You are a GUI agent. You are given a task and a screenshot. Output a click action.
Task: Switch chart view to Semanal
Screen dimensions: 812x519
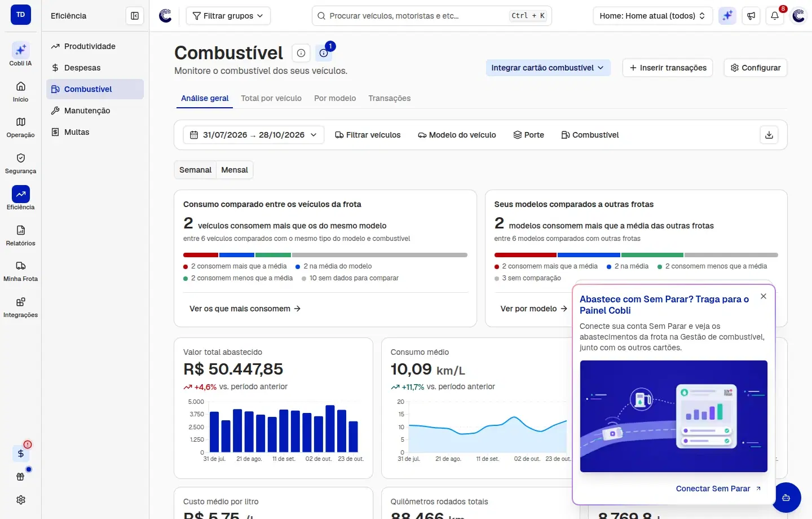click(x=195, y=170)
